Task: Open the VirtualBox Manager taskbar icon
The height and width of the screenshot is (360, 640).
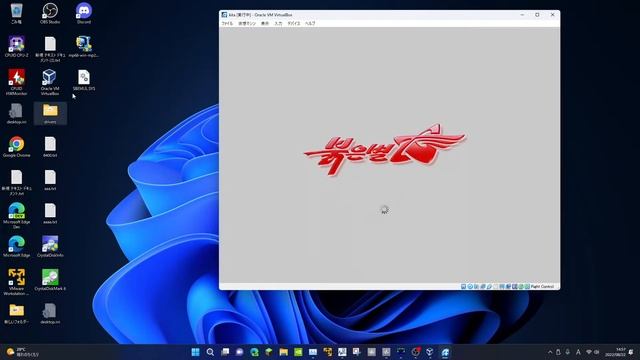Action: coord(430,352)
